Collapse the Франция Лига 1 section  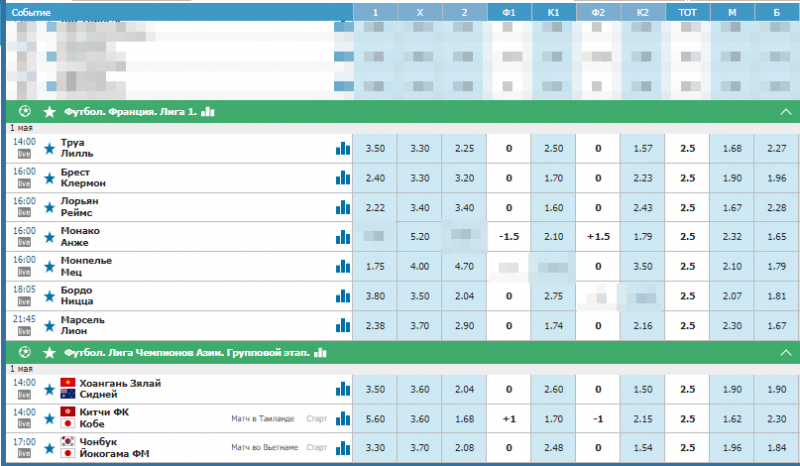point(786,111)
